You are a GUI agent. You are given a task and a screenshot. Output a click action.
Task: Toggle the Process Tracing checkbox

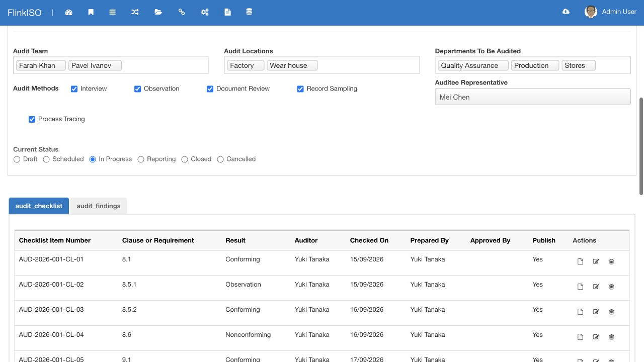(x=32, y=120)
